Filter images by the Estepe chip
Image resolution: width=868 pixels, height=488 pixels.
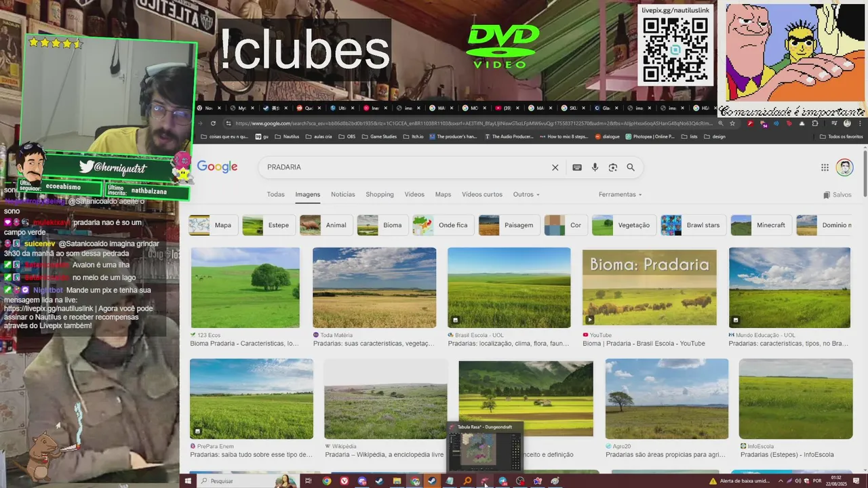[x=269, y=225]
